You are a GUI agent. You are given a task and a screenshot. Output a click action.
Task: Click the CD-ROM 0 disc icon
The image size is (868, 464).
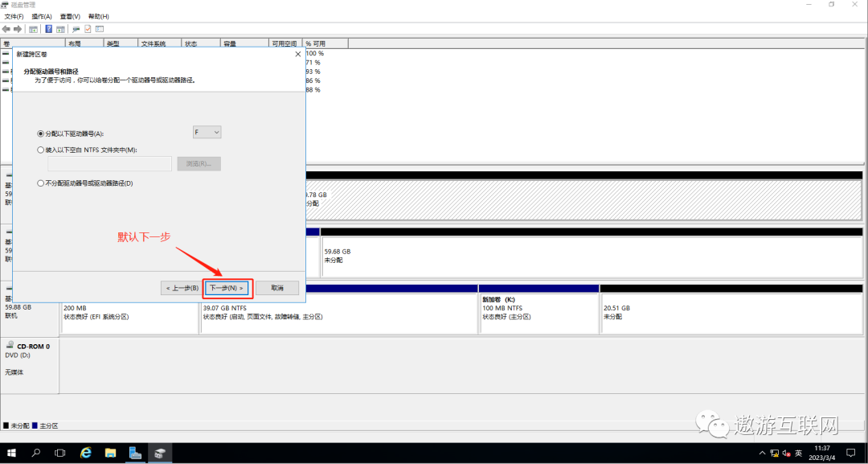pos(10,344)
